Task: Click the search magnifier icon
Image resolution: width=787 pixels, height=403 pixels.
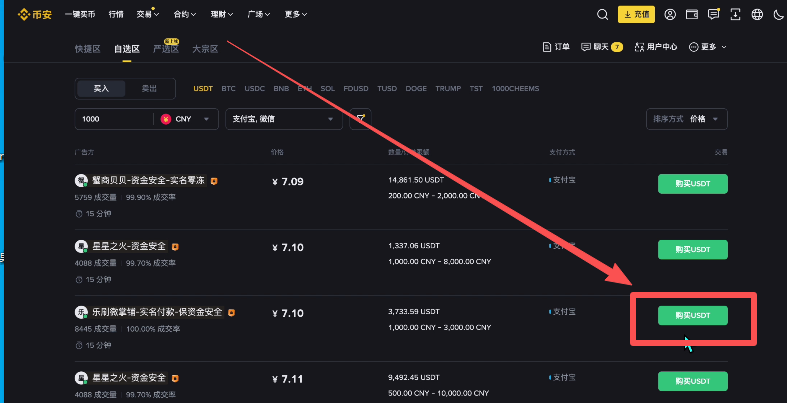Action: pos(602,15)
